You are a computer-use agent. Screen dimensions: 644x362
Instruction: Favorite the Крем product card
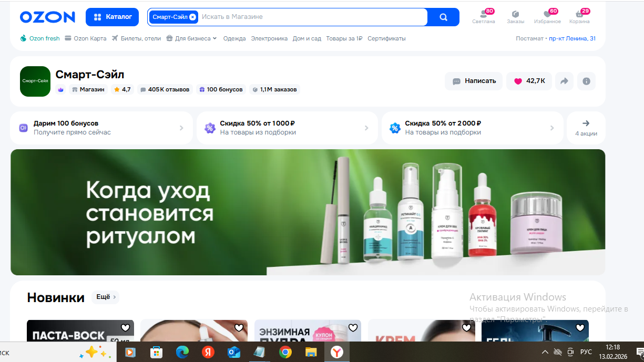tap(466, 328)
